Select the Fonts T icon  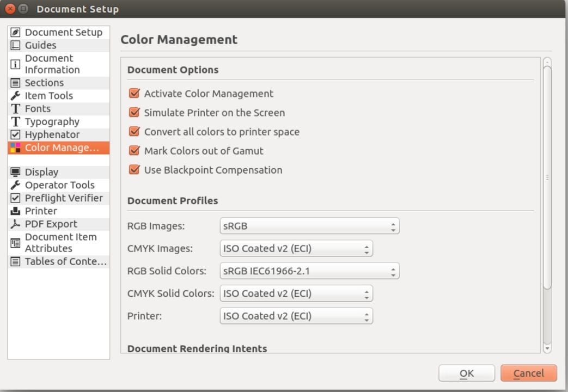(x=16, y=109)
